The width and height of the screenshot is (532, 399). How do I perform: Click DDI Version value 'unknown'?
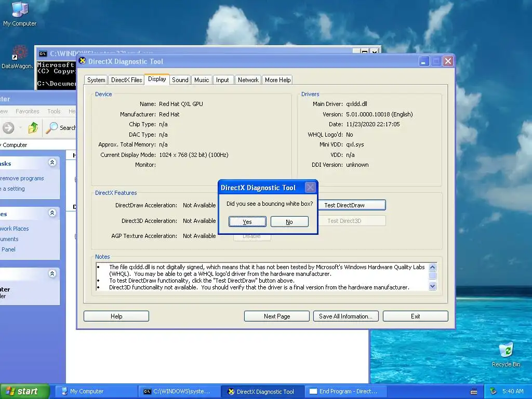(357, 165)
